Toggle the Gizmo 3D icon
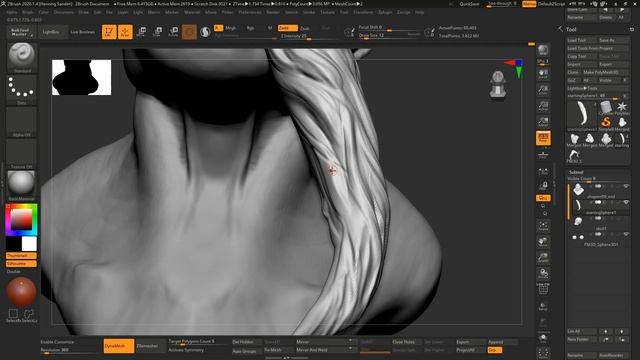 click(189, 32)
